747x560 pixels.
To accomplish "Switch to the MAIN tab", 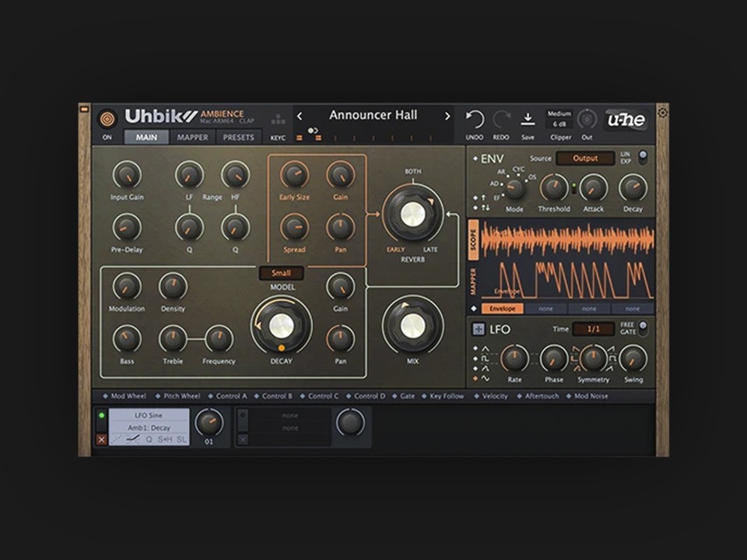I will tap(146, 137).
